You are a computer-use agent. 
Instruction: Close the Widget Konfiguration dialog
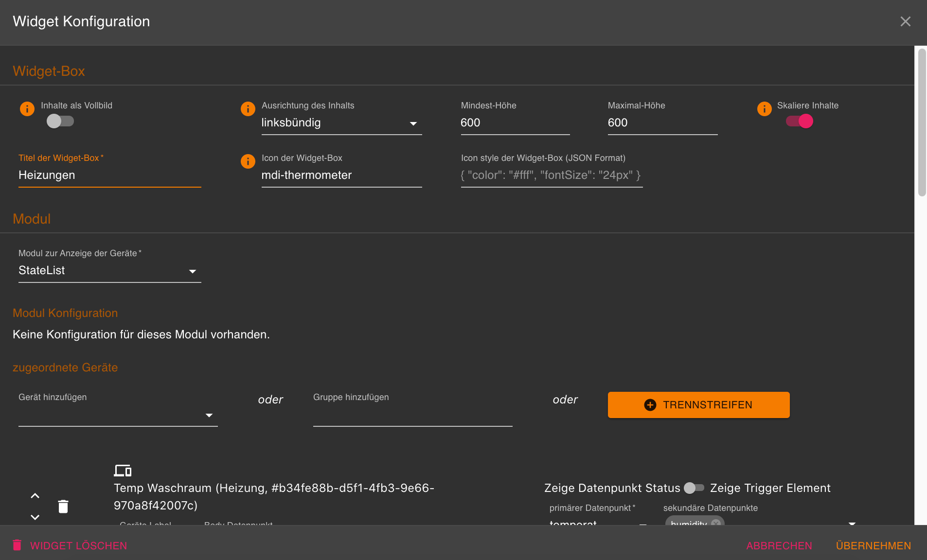pyautogui.click(x=905, y=21)
